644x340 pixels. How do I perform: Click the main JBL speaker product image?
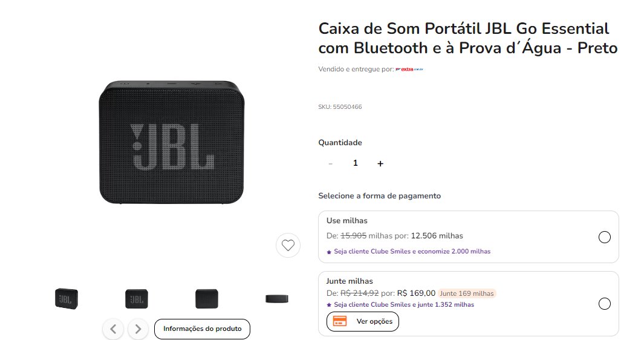click(x=171, y=142)
